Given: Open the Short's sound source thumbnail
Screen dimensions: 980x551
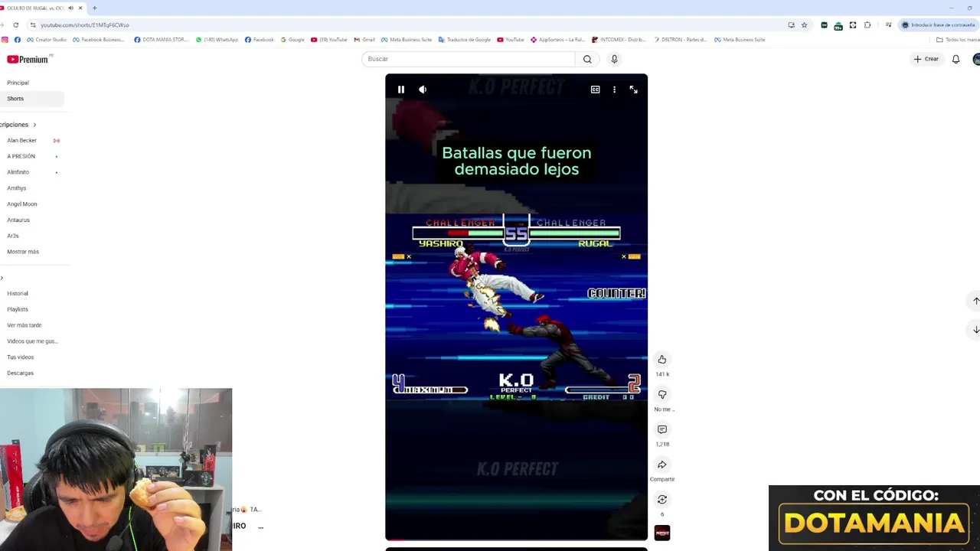Looking at the screenshot, I should [662, 533].
